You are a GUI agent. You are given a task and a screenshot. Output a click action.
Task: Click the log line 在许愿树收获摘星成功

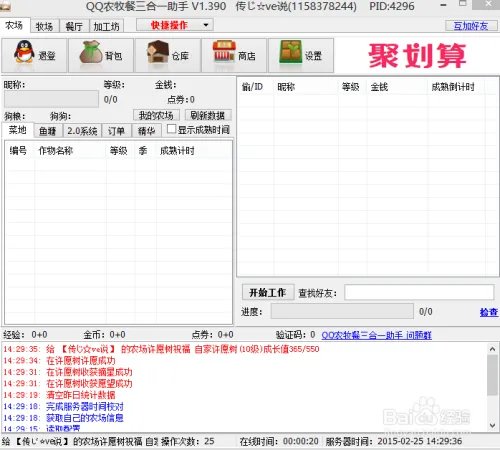pyautogui.click(x=89, y=372)
